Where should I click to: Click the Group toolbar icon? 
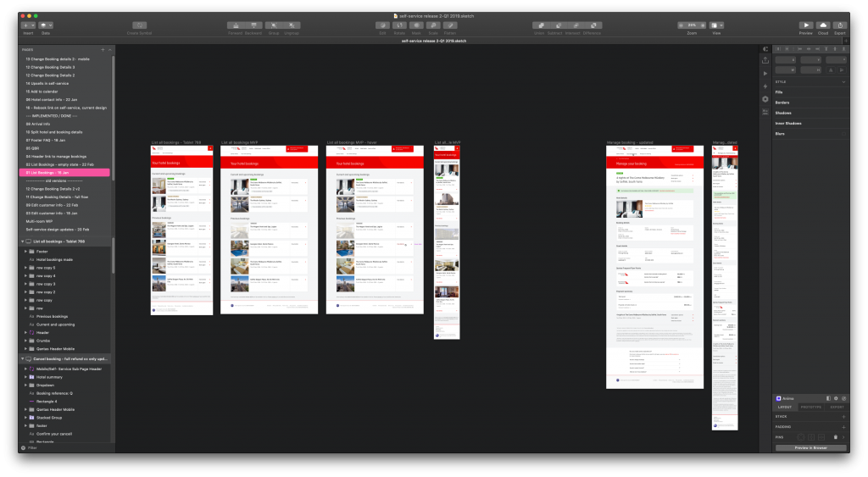[x=274, y=25]
